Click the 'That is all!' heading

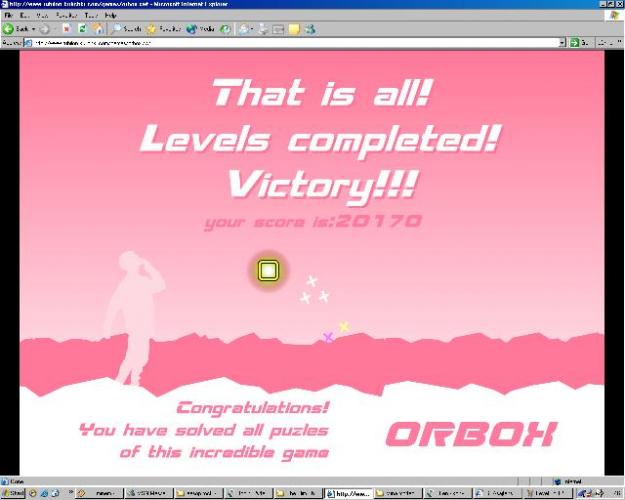pyautogui.click(x=322, y=93)
